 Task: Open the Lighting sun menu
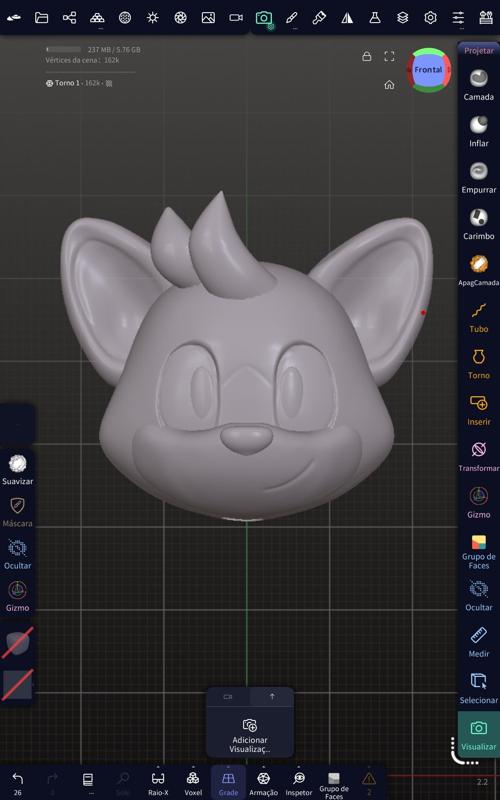pyautogui.click(x=153, y=18)
